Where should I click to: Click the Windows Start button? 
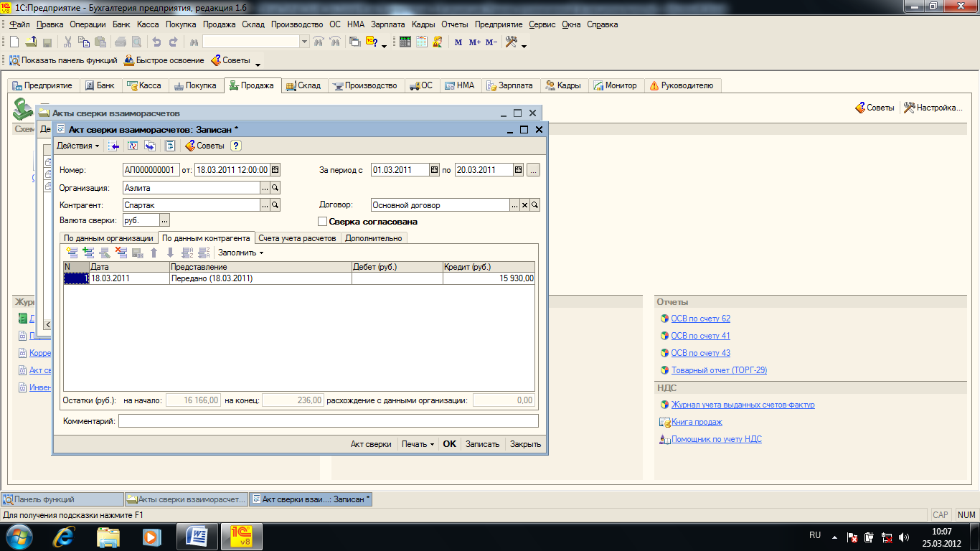[x=19, y=536]
